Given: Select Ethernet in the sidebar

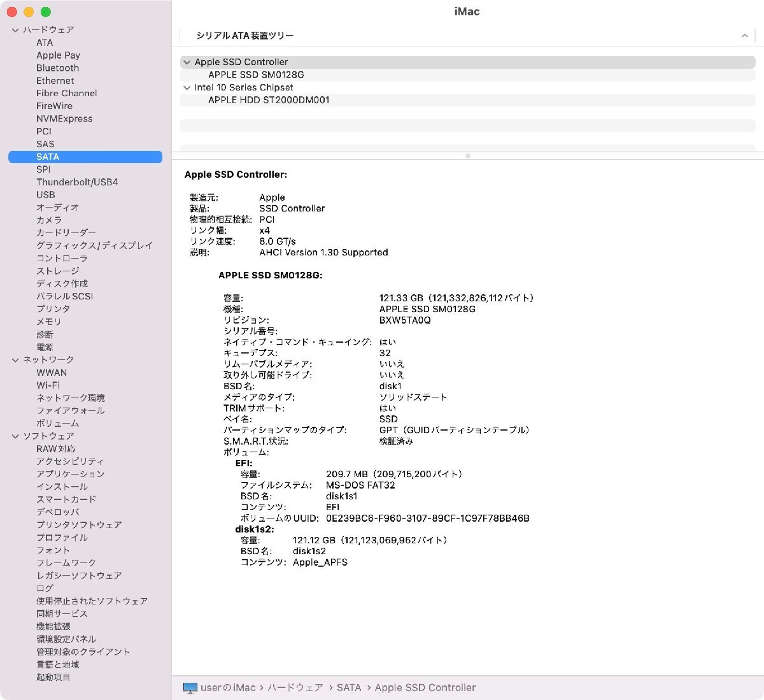Looking at the screenshot, I should [55, 81].
